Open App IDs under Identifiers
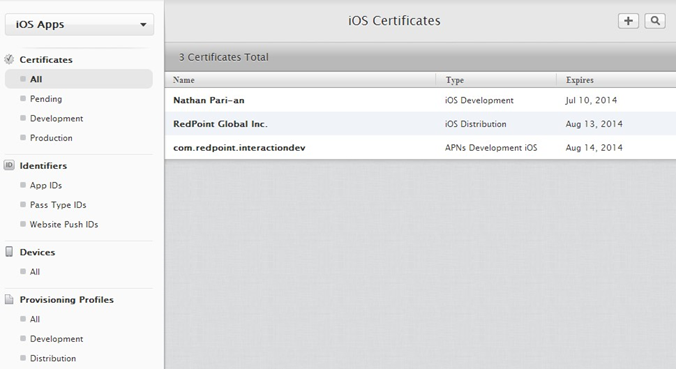676x369 pixels. 46,185
